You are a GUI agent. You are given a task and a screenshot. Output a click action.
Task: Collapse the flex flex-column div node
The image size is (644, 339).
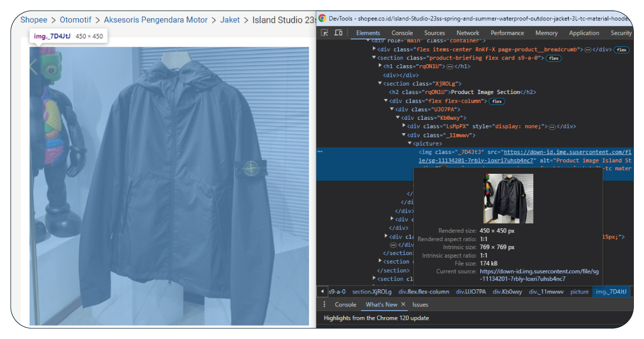tap(386, 101)
